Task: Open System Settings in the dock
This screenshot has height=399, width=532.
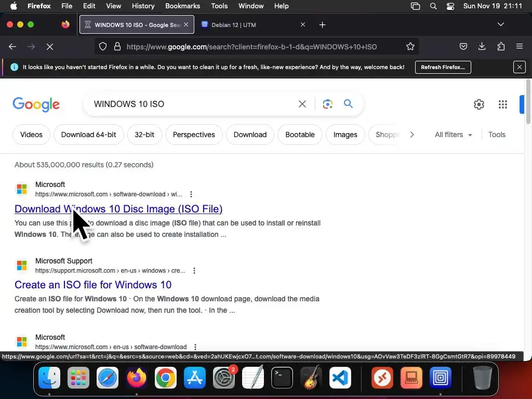Action: click(224, 378)
